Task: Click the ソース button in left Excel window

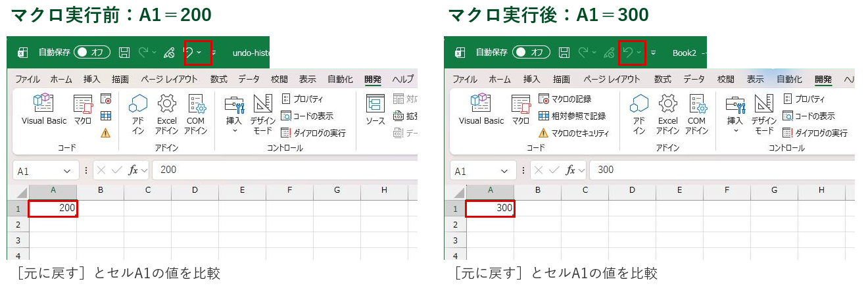Action: 375,109
